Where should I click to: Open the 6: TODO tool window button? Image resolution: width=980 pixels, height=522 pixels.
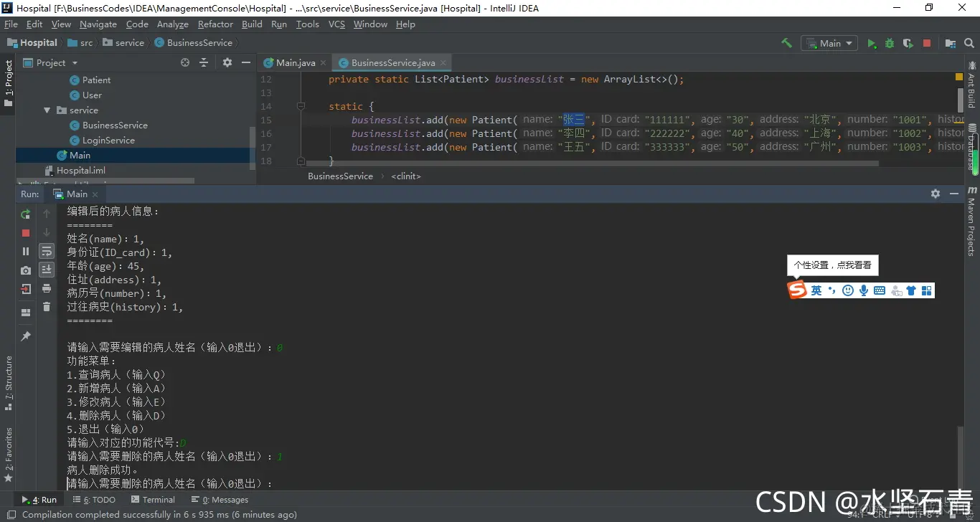(94, 500)
